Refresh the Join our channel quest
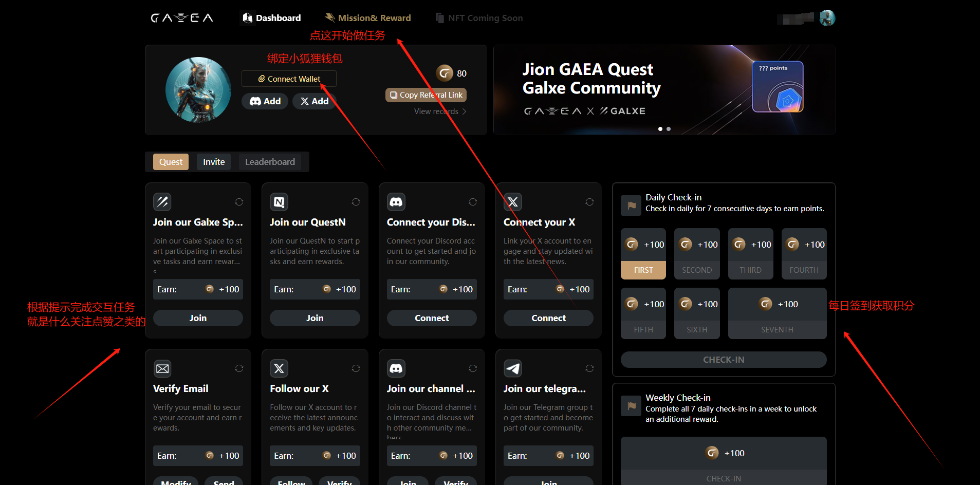This screenshot has height=485, width=980. [473, 368]
